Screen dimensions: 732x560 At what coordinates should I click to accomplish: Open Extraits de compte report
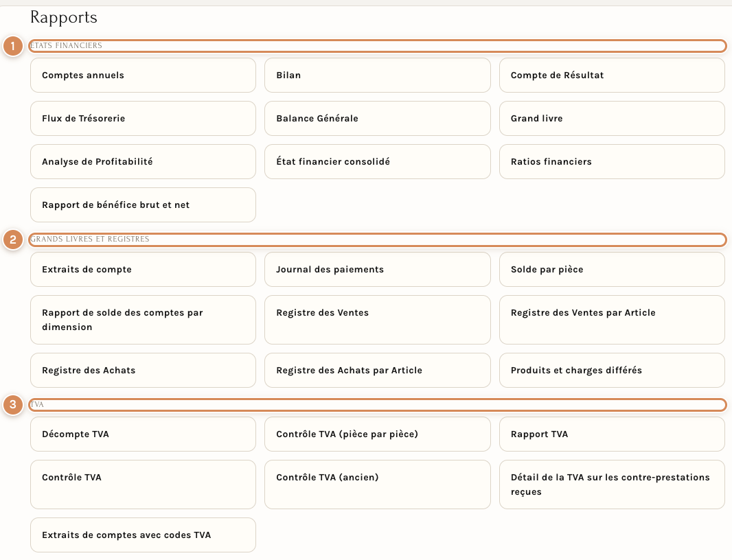(x=143, y=269)
